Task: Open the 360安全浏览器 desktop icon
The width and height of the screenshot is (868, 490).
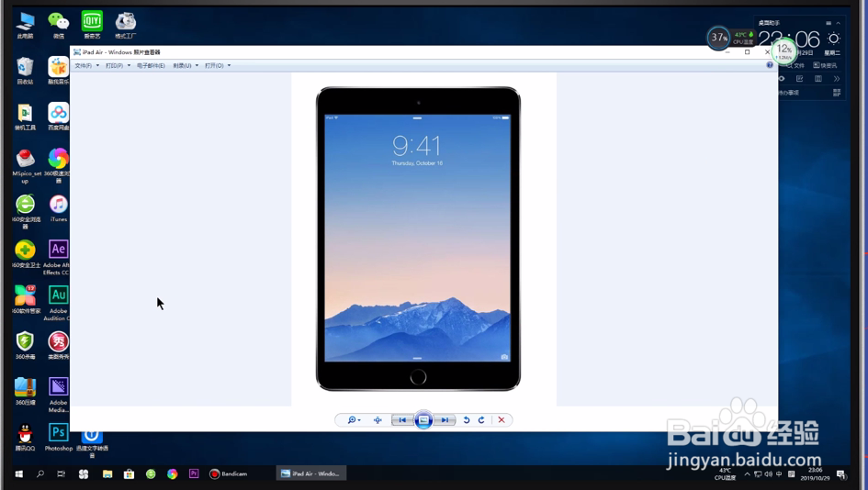Action: pos(25,211)
